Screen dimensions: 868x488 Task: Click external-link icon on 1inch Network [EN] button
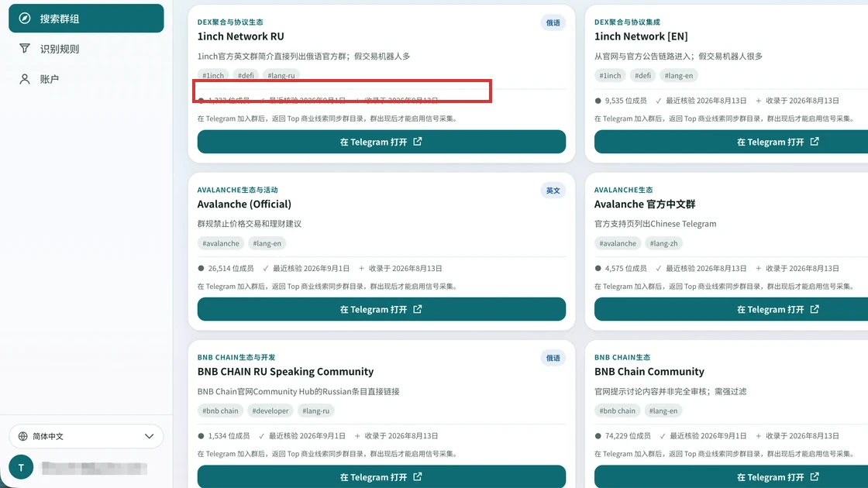click(x=815, y=142)
